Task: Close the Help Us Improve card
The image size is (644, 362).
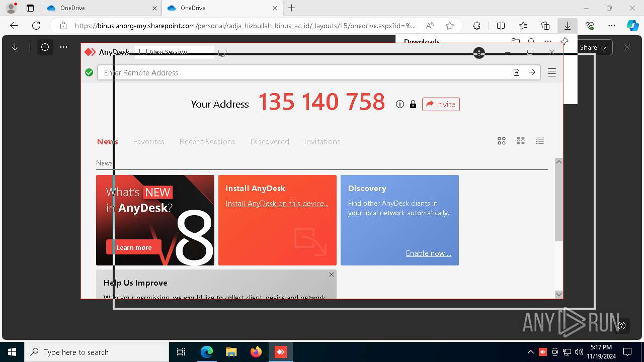Action: (x=331, y=275)
